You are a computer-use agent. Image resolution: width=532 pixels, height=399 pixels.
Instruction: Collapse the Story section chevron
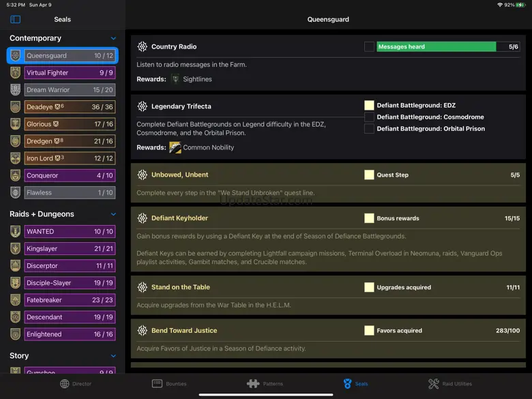(x=113, y=356)
